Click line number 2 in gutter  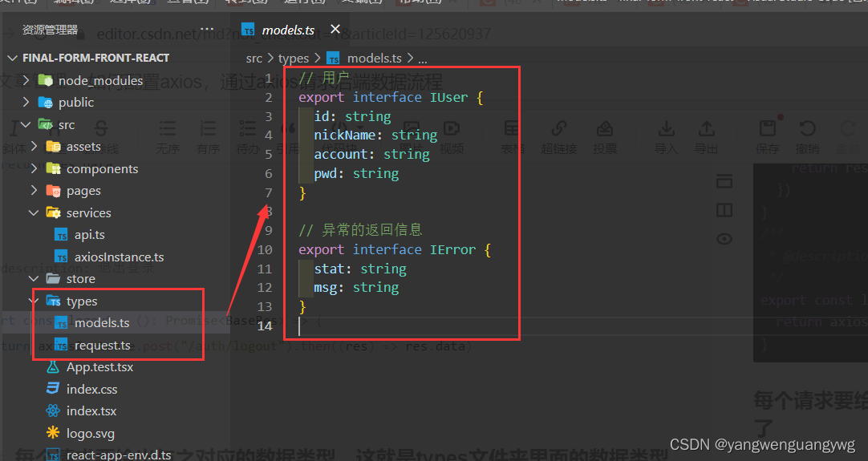tap(269, 97)
